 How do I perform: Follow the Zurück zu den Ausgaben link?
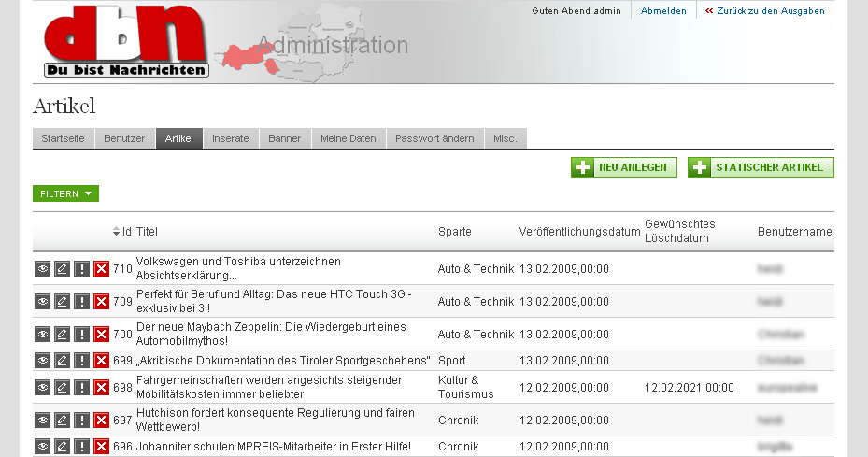pos(764,11)
